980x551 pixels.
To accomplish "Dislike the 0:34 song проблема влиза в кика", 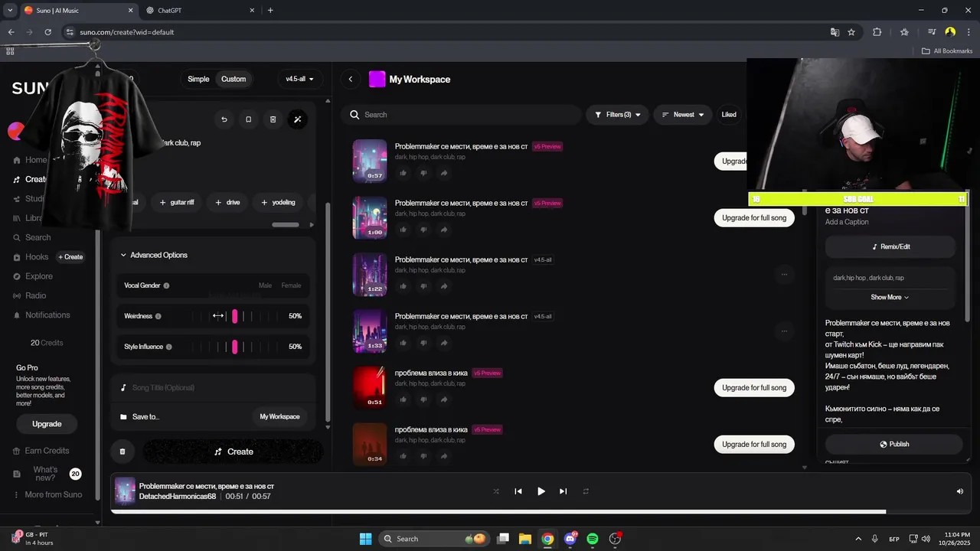I will tap(423, 456).
